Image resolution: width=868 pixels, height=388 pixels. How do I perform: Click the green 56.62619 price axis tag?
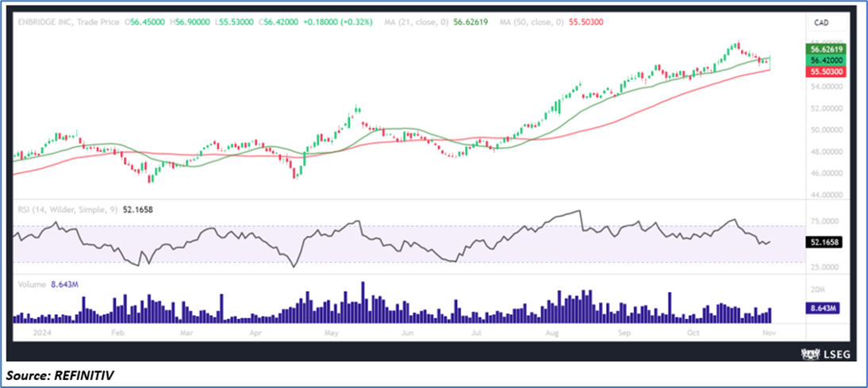pyautogui.click(x=827, y=48)
